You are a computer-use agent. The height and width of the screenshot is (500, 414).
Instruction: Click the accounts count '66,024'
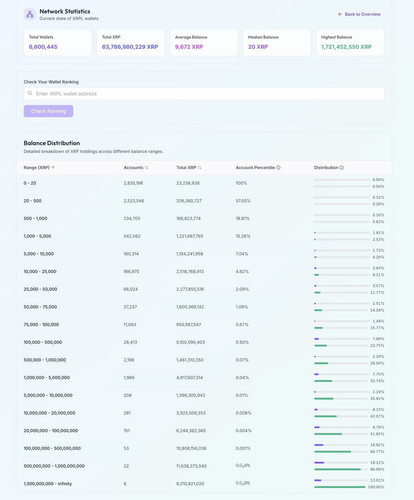(x=131, y=289)
